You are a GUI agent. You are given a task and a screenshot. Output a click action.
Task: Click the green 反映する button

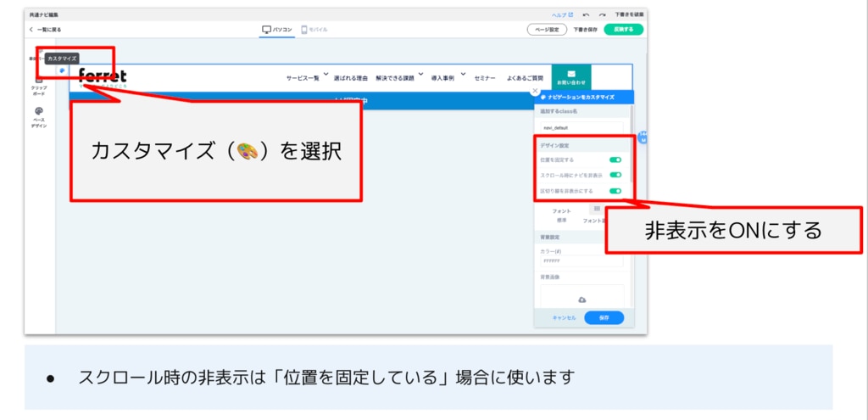click(x=623, y=30)
